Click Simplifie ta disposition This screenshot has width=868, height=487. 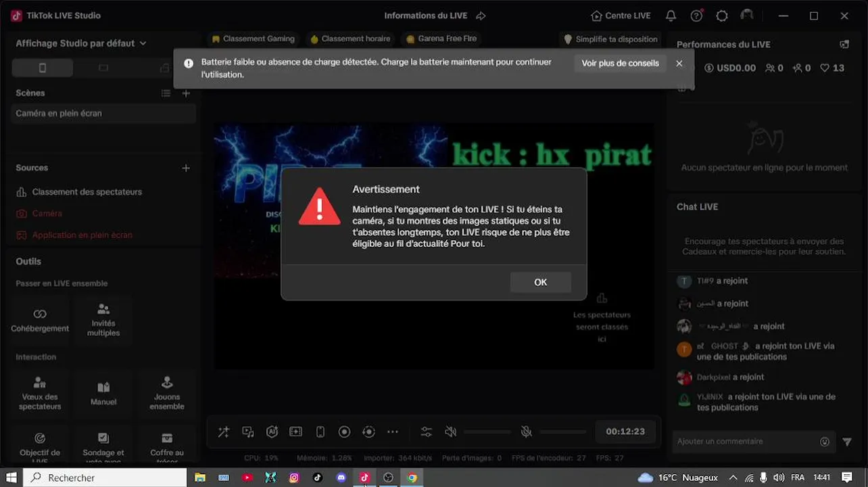(610, 39)
